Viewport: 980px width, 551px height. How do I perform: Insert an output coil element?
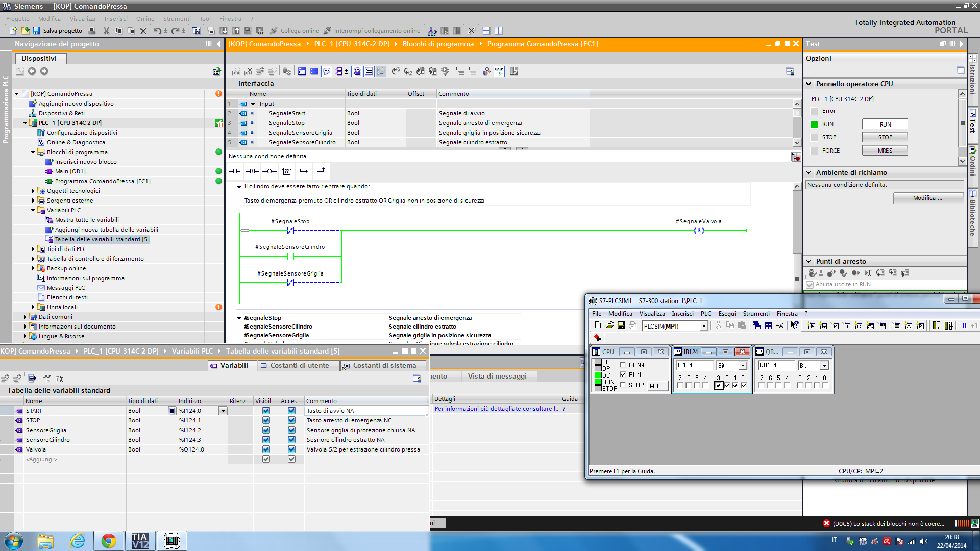coord(269,171)
